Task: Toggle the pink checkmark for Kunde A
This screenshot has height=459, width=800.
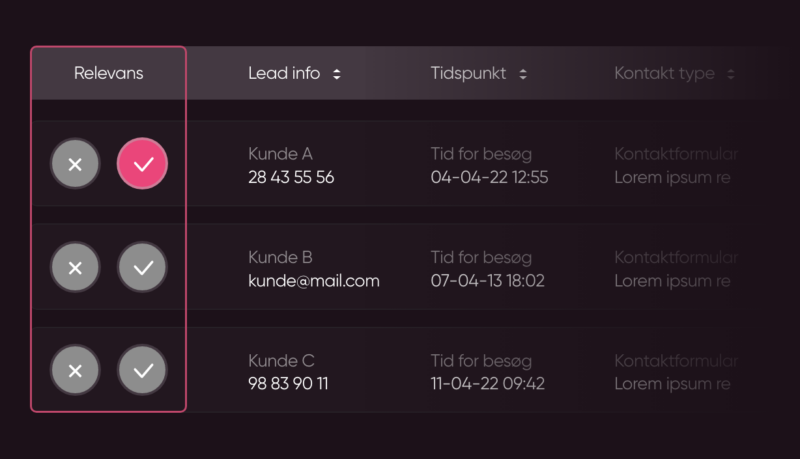Action: click(x=142, y=164)
